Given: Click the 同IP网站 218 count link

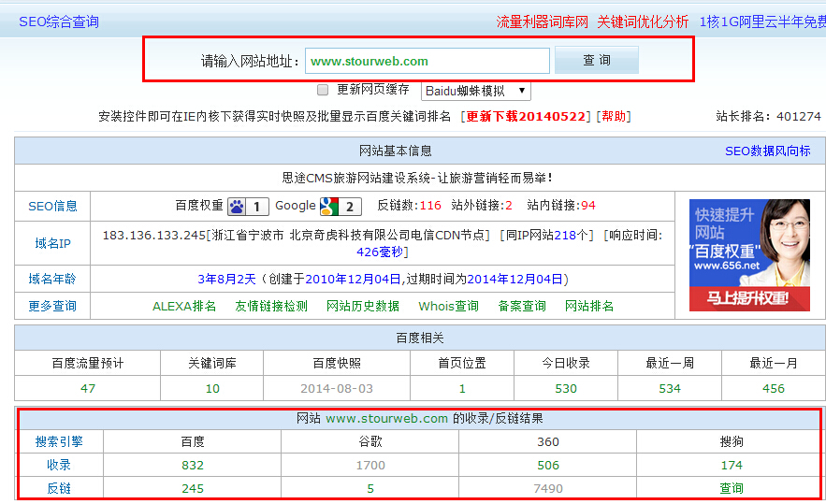Looking at the screenshot, I should pos(564,236).
